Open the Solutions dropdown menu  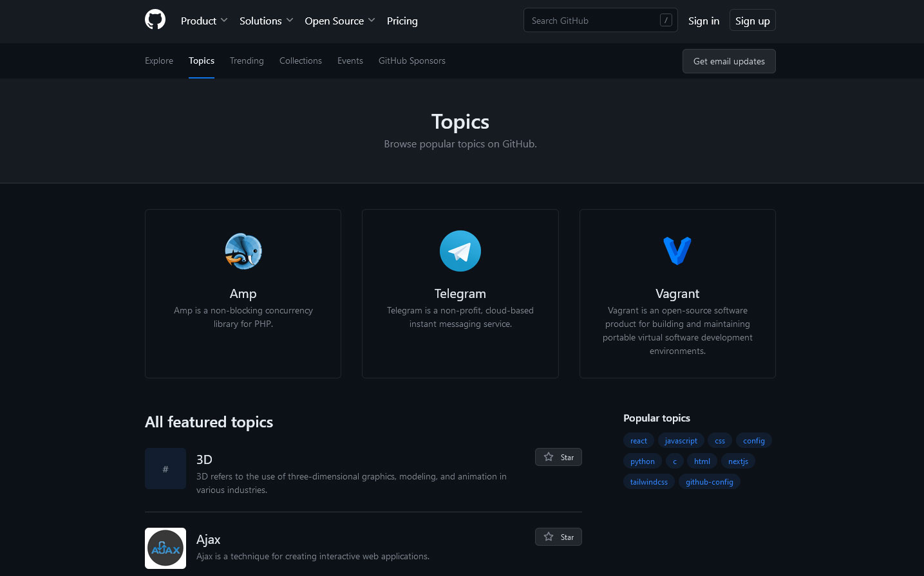[266, 21]
